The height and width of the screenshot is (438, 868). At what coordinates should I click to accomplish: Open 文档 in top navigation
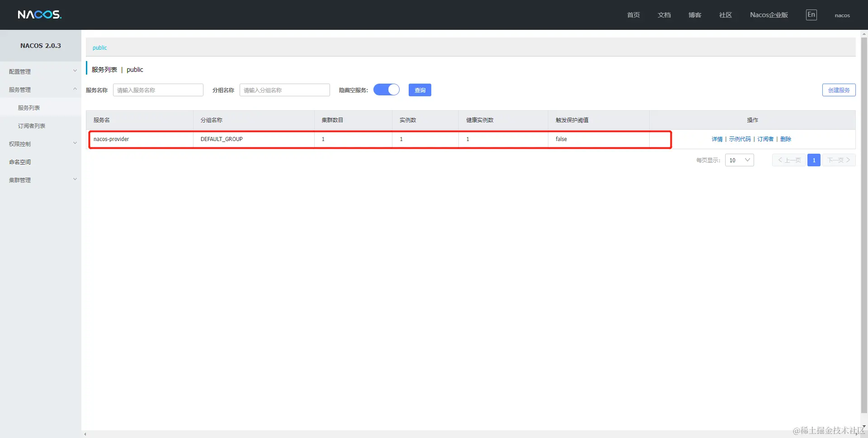[664, 15]
